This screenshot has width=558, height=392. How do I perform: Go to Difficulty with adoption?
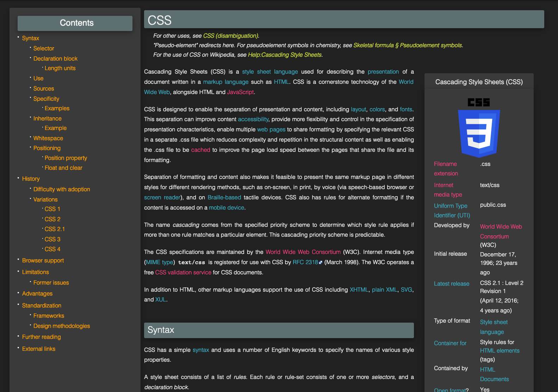pos(62,189)
